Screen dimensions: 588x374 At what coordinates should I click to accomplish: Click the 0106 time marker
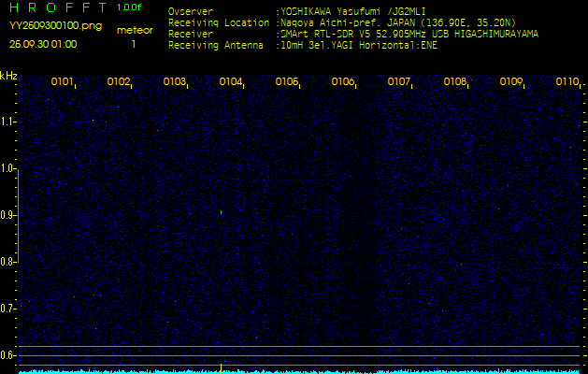click(x=342, y=81)
